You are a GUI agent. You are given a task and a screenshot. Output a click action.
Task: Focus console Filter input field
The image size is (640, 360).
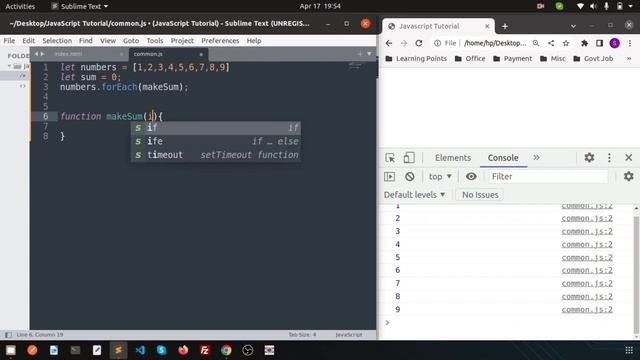point(549,177)
